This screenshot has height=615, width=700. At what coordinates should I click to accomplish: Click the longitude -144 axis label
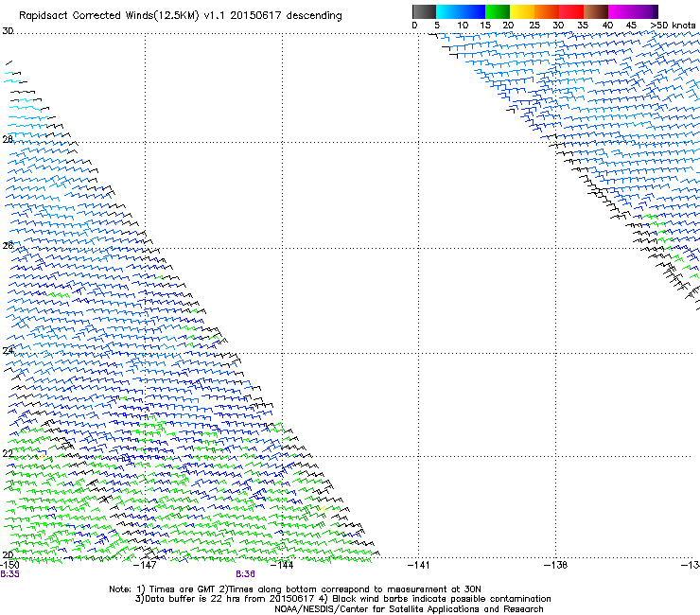[x=282, y=565]
